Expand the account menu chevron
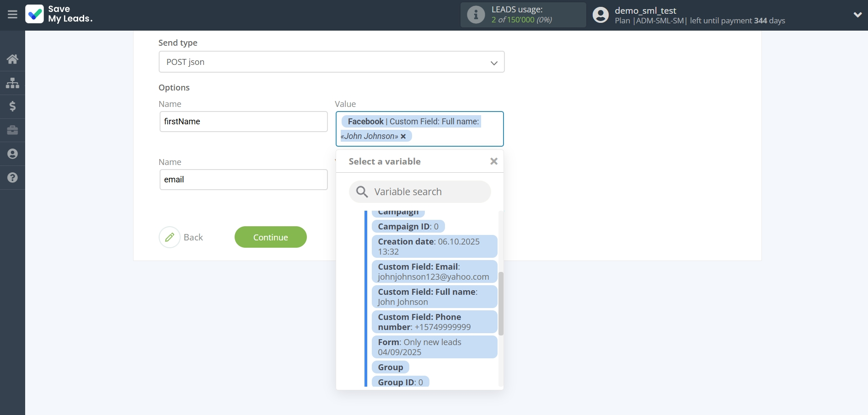 [x=858, y=14]
